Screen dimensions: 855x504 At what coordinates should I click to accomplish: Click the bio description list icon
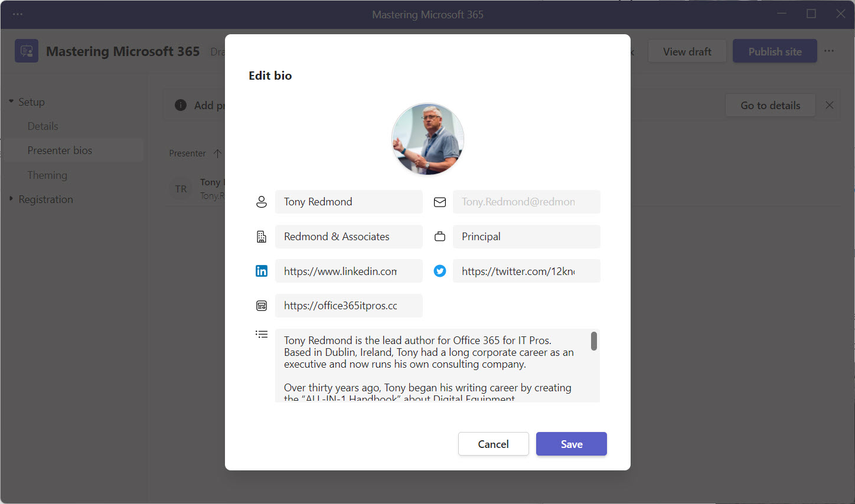click(262, 333)
